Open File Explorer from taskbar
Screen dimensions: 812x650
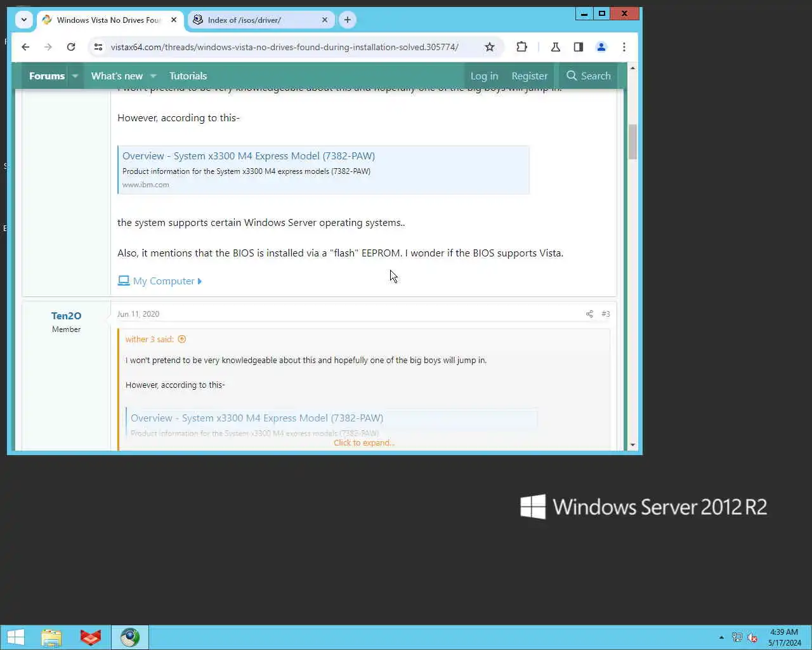coord(51,637)
